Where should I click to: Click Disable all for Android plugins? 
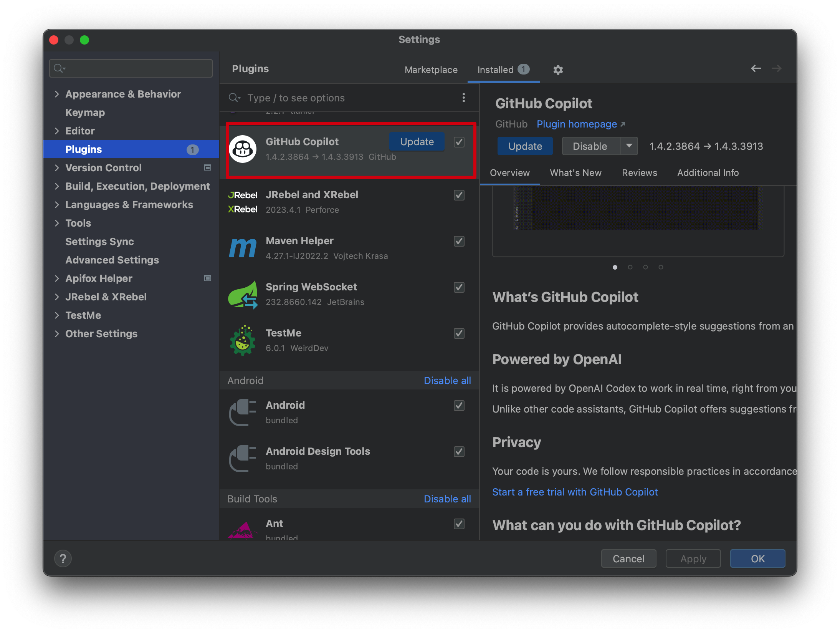click(x=447, y=380)
